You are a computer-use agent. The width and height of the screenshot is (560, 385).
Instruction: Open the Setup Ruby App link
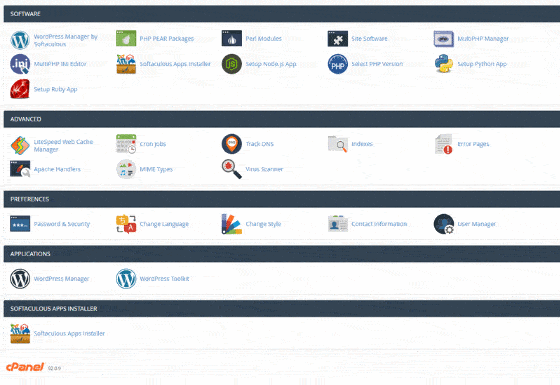[x=55, y=89]
